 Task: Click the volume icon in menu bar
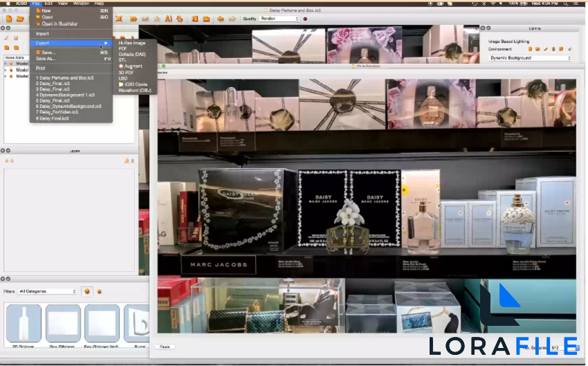point(501,3)
